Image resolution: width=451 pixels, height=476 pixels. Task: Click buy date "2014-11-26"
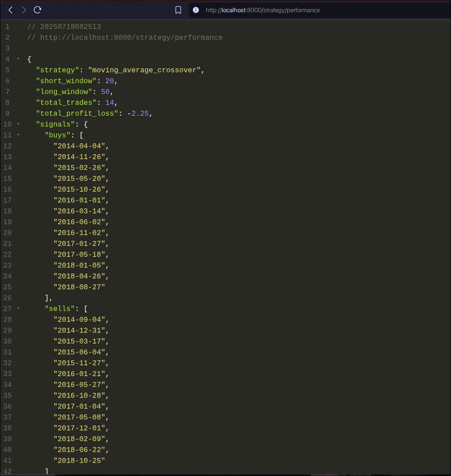(x=79, y=157)
